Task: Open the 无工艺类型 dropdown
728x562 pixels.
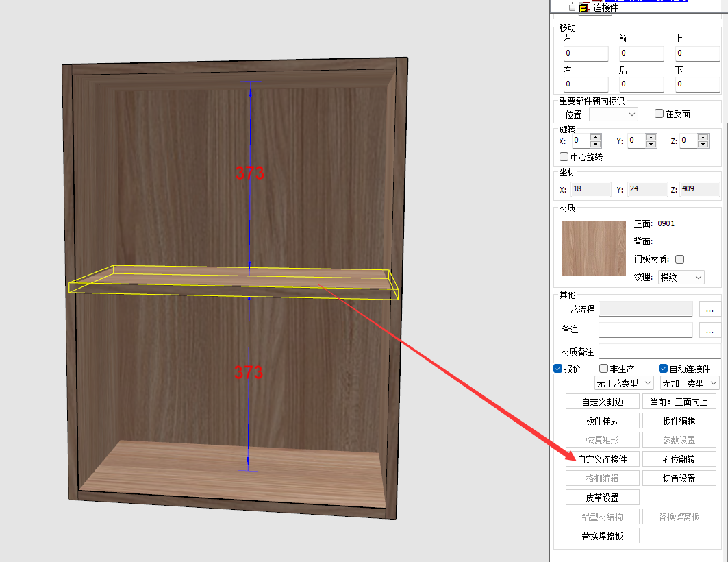Action: tap(624, 383)
